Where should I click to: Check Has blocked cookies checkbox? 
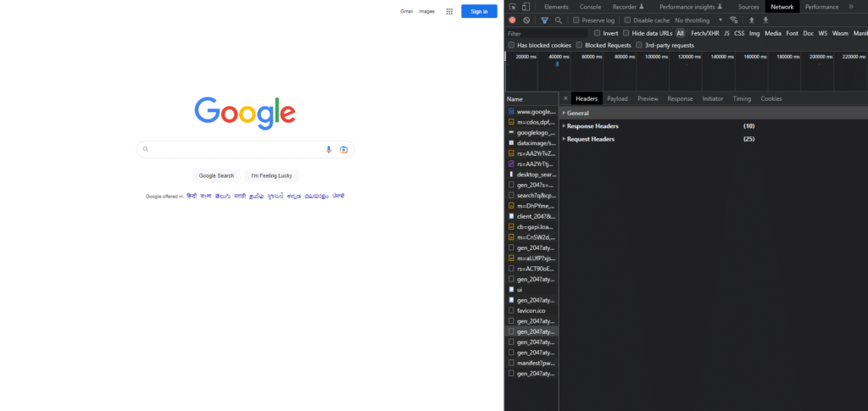(x=511, y=46)
